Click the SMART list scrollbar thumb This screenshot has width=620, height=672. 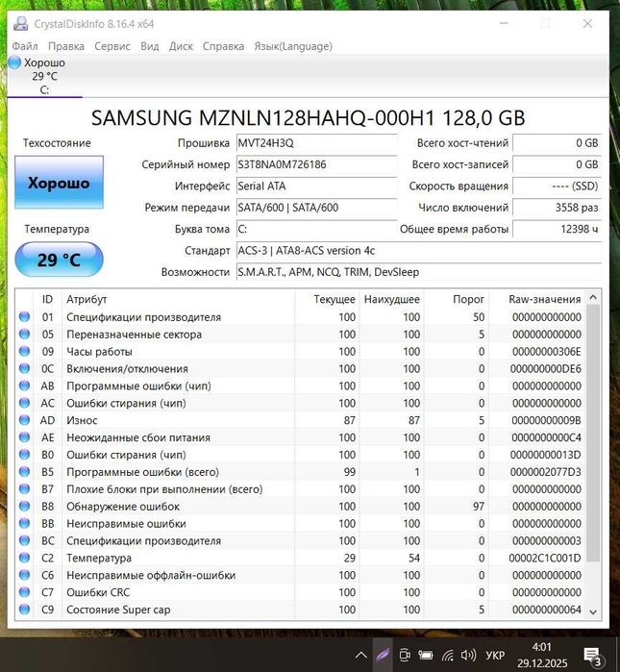[x=593, y=433]
